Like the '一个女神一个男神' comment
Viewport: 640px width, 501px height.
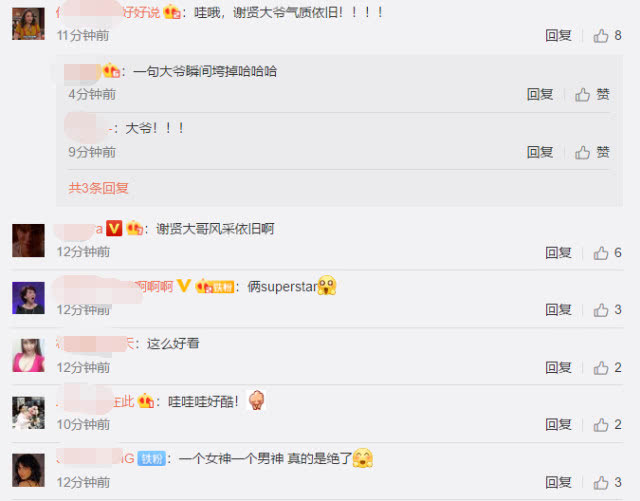click(607, 483)
